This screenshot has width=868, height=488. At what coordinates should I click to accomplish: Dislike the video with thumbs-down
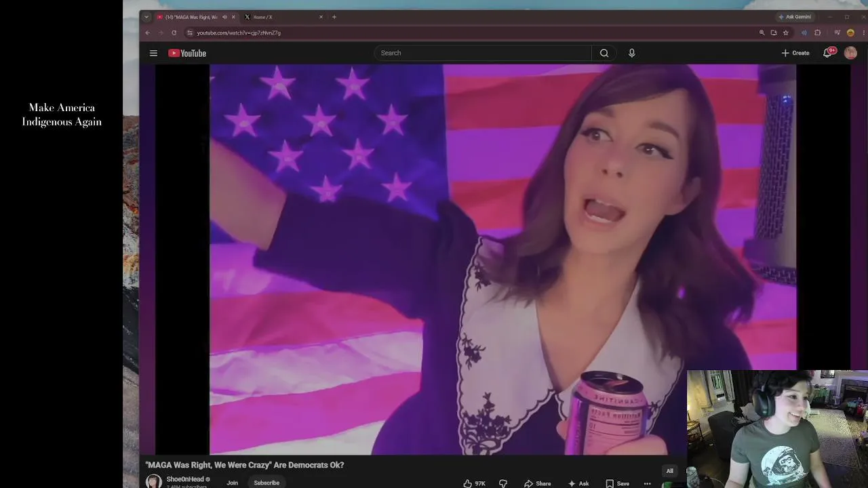[x=503, y=483]
